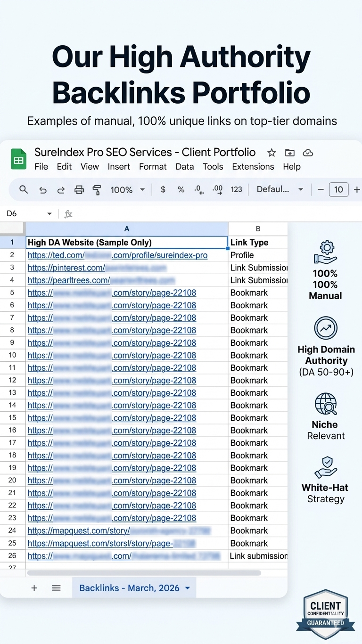Check the cloud save status icon
Image resolution: width=362 pixels, height=644 pixels.
tap(308, 153)
